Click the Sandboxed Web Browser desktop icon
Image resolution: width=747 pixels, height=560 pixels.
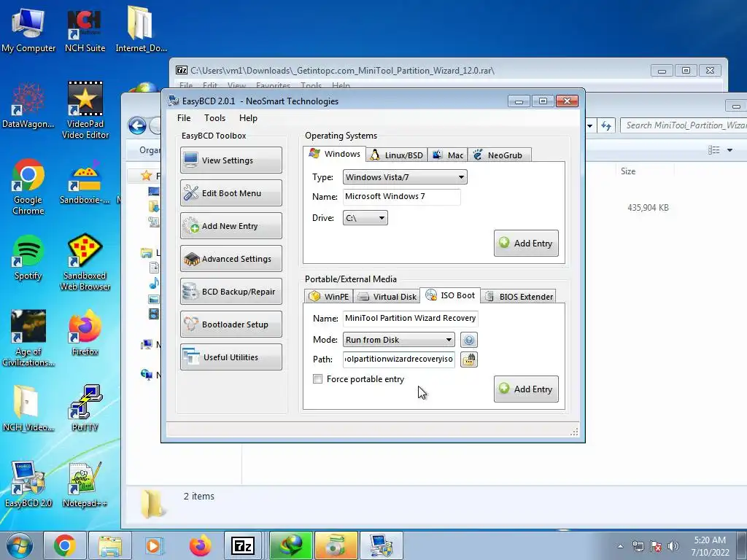tap(85, 262)
